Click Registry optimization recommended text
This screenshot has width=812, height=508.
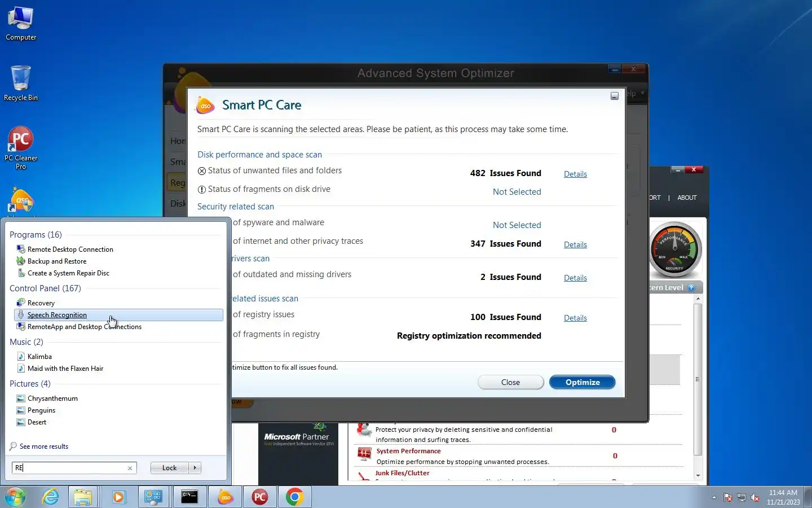(x=469, y=336)
